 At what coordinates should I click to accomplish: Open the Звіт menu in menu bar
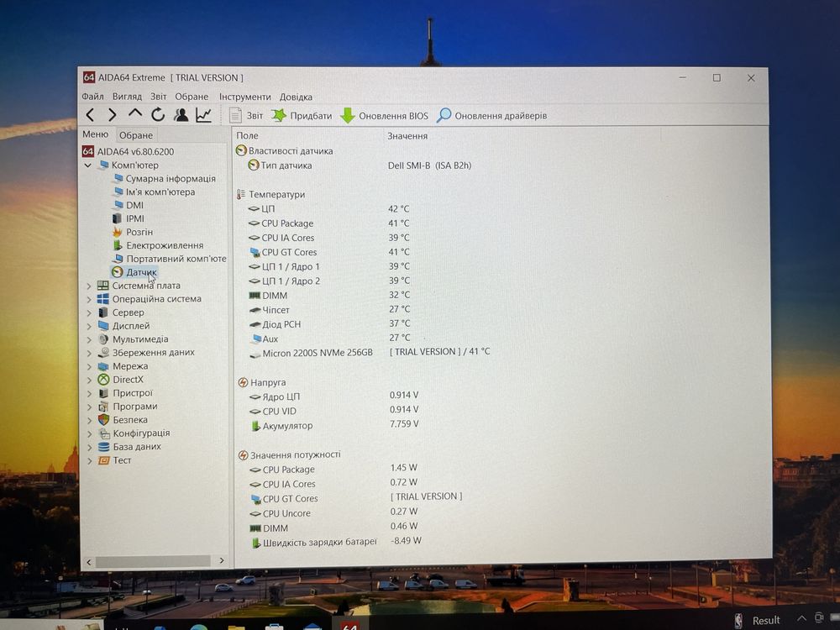click(158, 97)
